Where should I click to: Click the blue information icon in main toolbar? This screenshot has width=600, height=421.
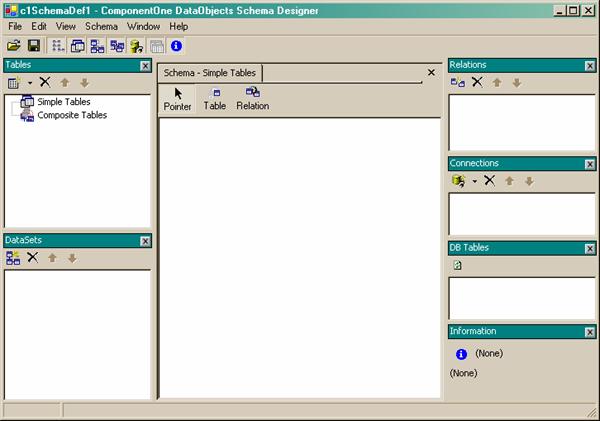[x=176, y=46]
